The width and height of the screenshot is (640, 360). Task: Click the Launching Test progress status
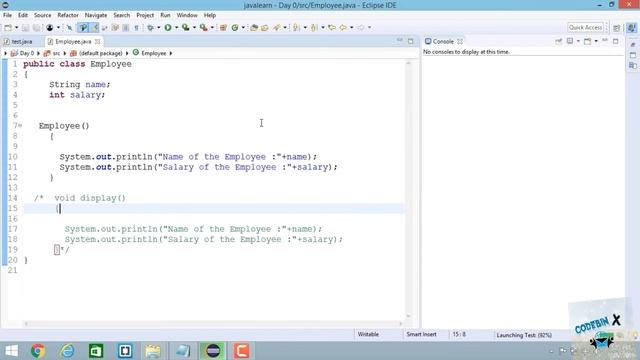click(x=524, y=335)
